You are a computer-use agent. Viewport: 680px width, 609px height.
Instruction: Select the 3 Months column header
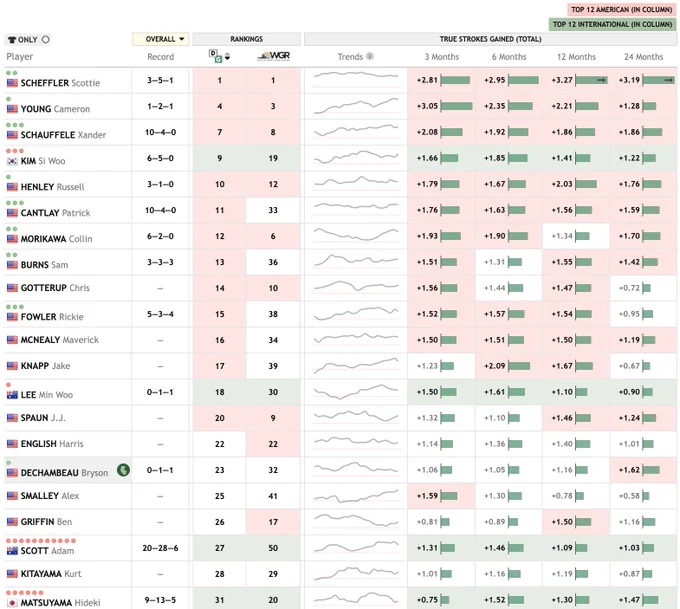[441, 57]
